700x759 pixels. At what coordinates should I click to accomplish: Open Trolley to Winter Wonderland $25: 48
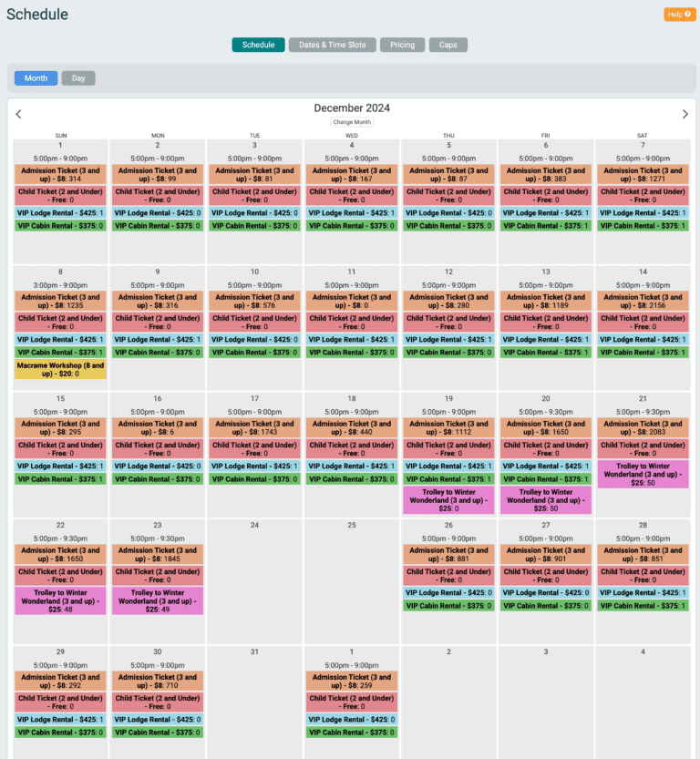pyautogui.click(x=60, y=600)
